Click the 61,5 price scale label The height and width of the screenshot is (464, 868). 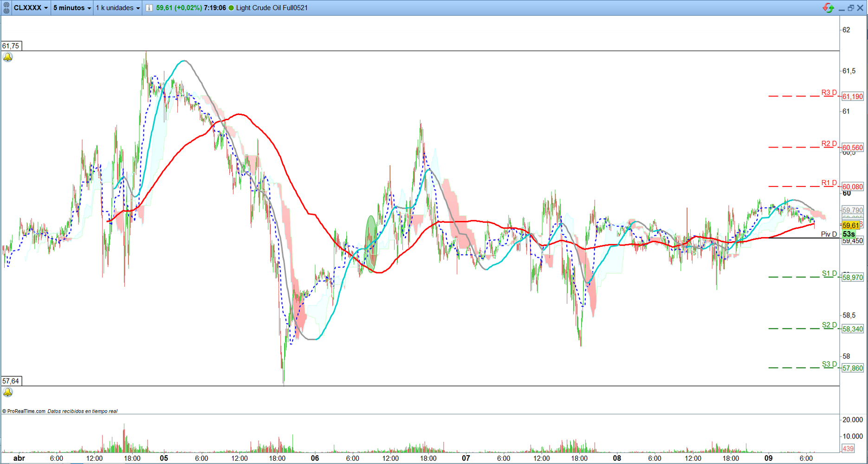pos(849,71)
